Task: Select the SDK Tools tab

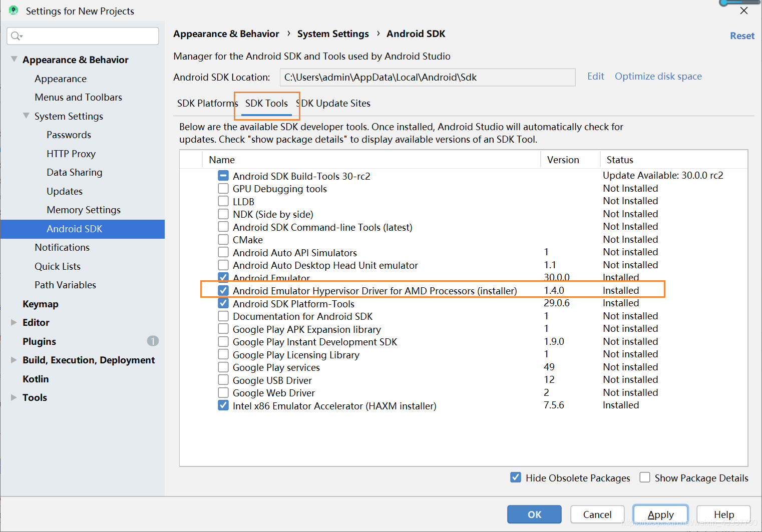Action: click(x=266, y=103)
